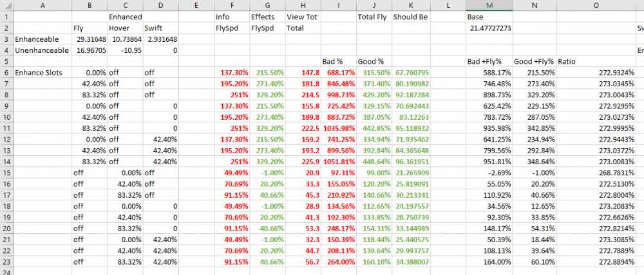Viewport: 644px width, 275px height.
Task: Click row 15 header
Action: (6, 173)
